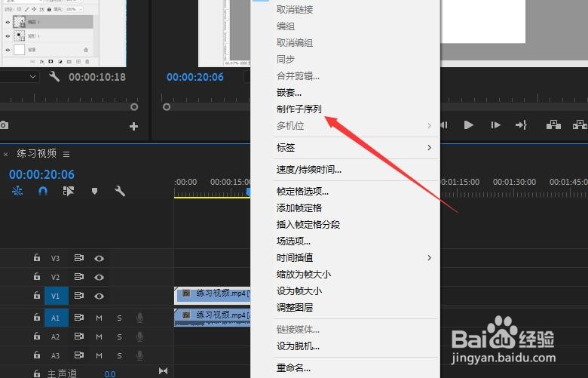Solo track A3 with S button
Screen dimensions: 588x378
coord(119,356)
